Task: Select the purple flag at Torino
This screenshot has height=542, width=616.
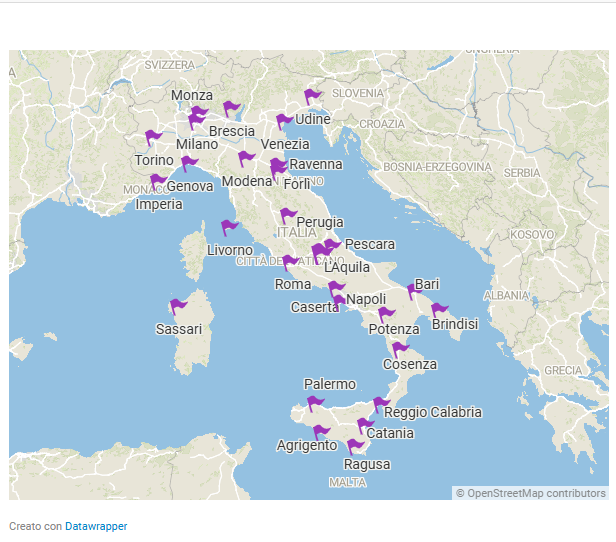Action: click(x=153, y=137)
